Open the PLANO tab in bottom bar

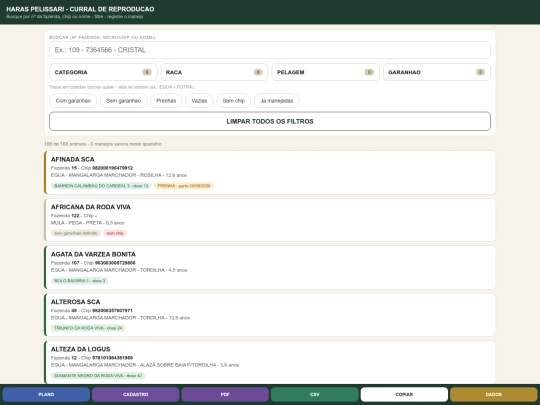(x=46, y=394)
